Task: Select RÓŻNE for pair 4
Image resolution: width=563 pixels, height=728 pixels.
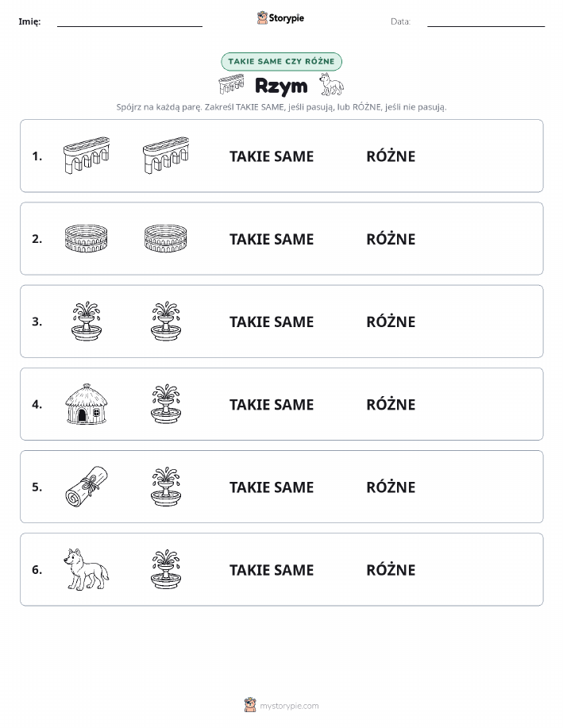Action: (391, 404)
